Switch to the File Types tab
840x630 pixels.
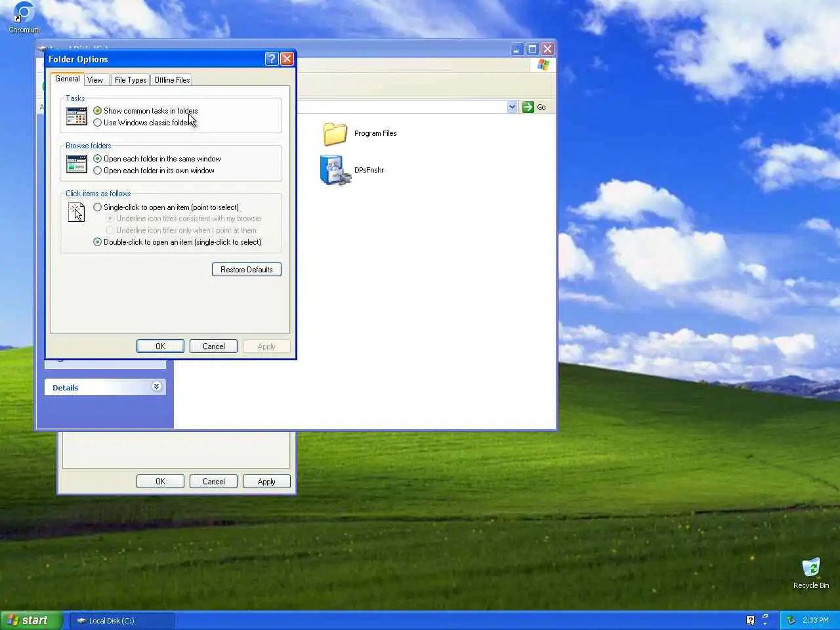click(131, 80)
